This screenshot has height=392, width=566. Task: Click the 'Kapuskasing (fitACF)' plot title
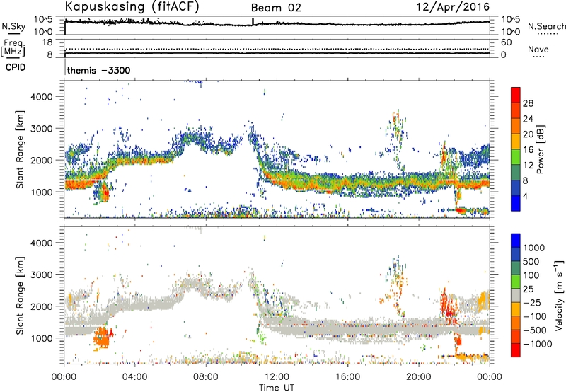132,6
